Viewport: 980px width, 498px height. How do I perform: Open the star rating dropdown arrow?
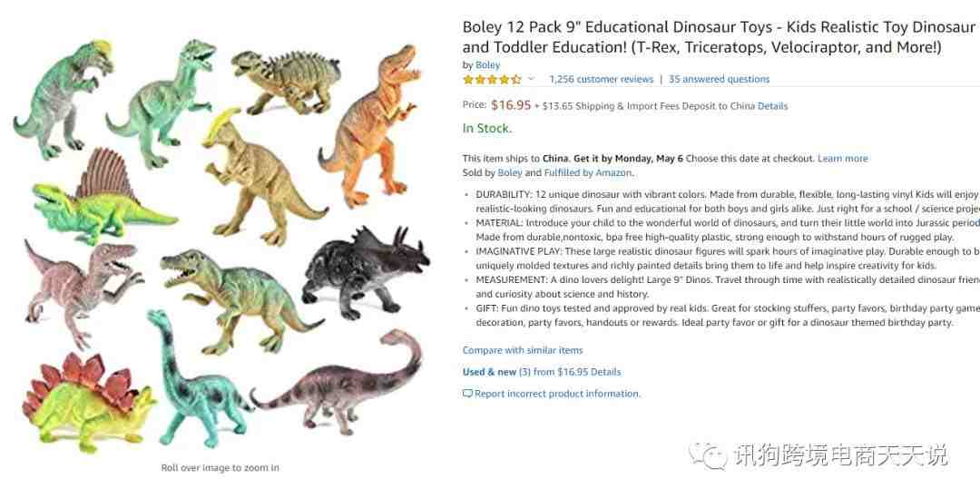531,79
